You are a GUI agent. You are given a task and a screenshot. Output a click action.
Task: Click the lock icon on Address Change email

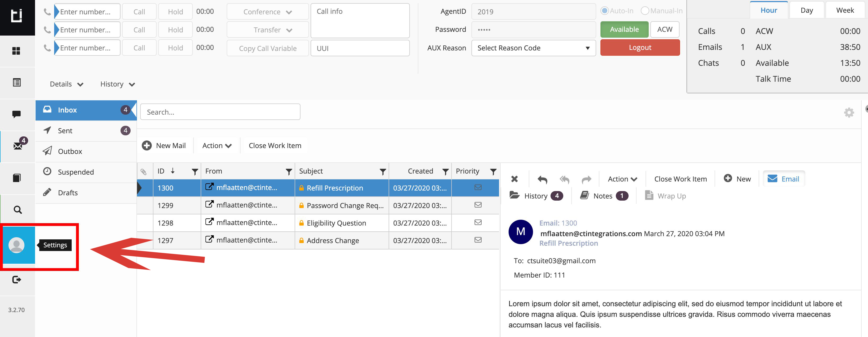[302, 241]
